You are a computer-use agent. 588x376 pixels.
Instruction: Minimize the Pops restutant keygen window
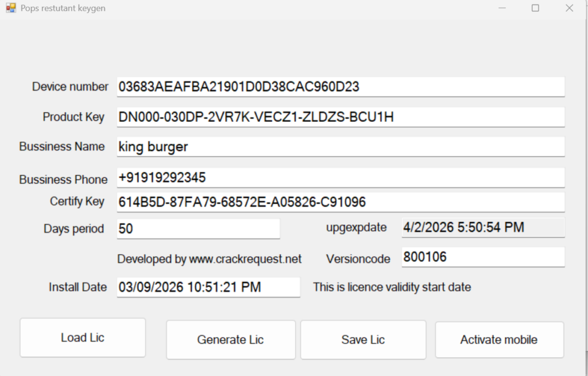(502, 8)
